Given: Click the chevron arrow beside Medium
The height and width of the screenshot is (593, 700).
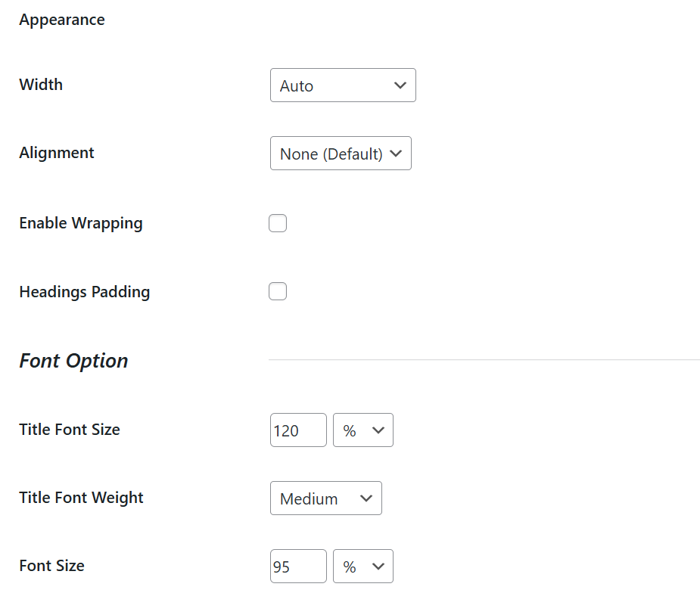Looking at the screenshot, I should (366, 498).
